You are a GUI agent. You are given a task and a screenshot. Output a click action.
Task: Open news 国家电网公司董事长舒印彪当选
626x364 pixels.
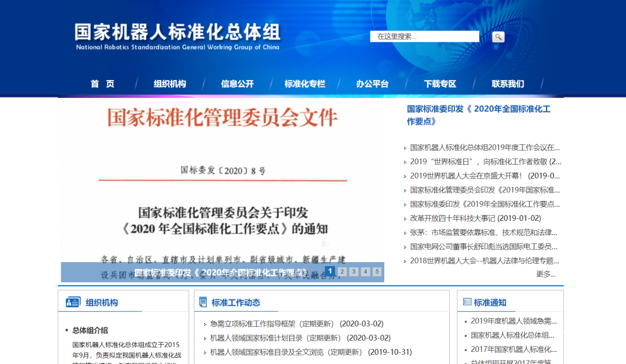[x=483, y=247]
